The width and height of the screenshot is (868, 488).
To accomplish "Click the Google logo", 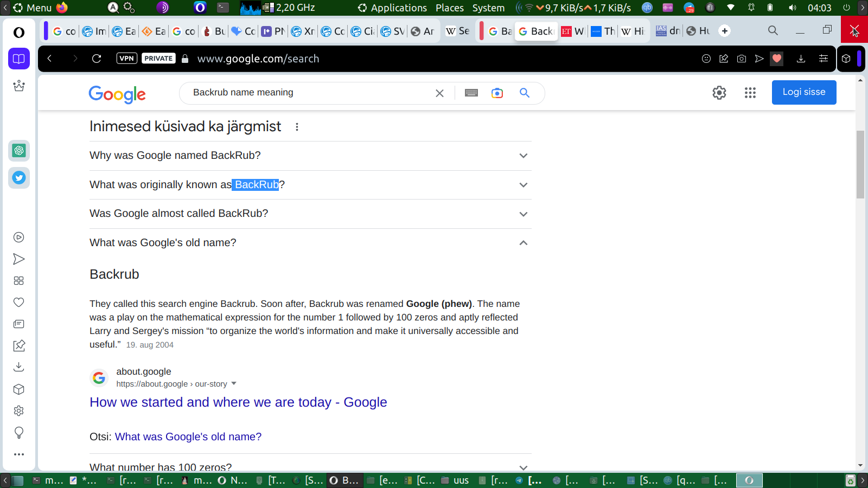I will coord(117,94).
